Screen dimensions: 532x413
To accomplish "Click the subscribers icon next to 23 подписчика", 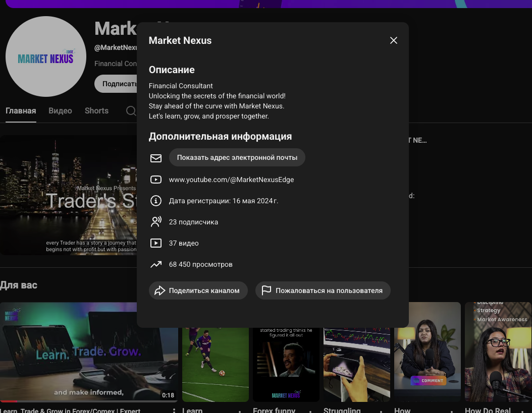I will click(156, 222).
